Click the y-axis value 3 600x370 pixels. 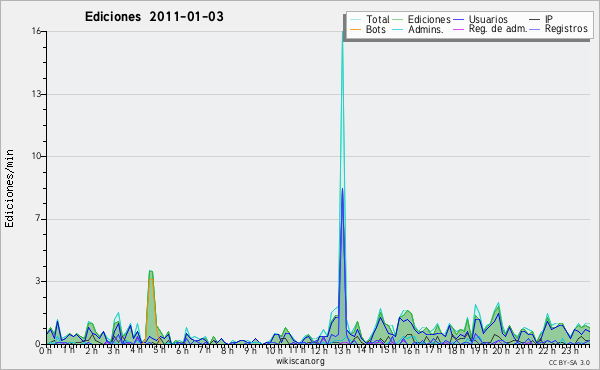click(38, 281)
